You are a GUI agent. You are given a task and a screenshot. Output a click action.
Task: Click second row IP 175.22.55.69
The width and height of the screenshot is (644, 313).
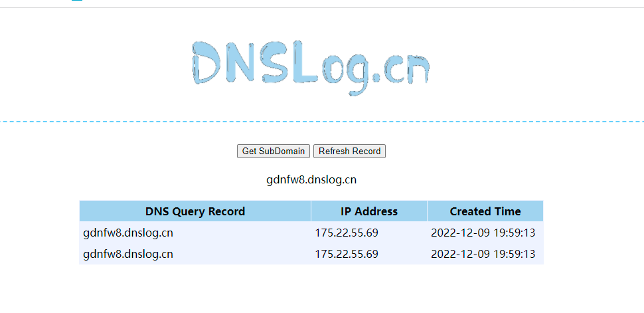(x=347, y=254)
